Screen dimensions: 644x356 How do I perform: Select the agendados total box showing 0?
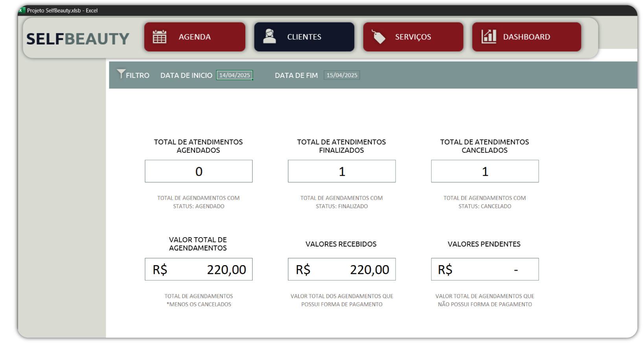(x=199, y=171)
